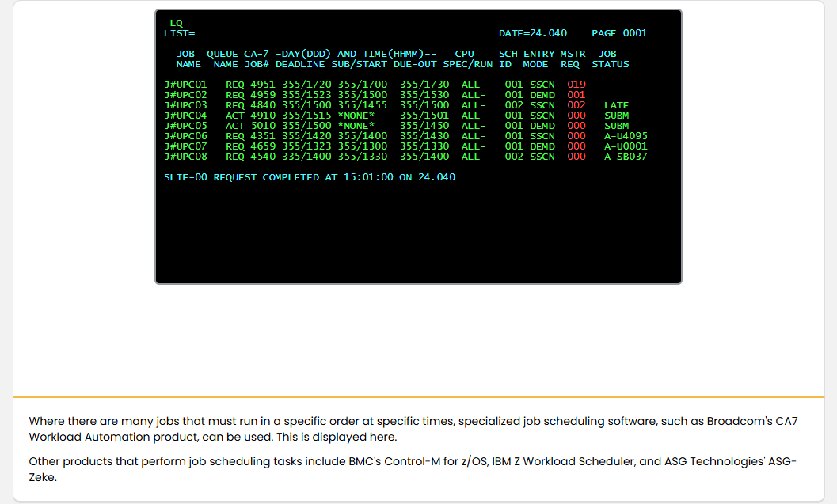Image resolution: width=837 pixels, height=504 pixels.
Task: Click *NONE* start time for J#UPC05
Action: pos(356,126)
